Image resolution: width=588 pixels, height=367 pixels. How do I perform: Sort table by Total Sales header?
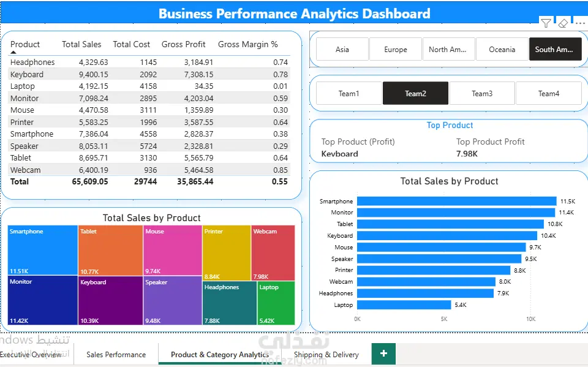point(81,44)
